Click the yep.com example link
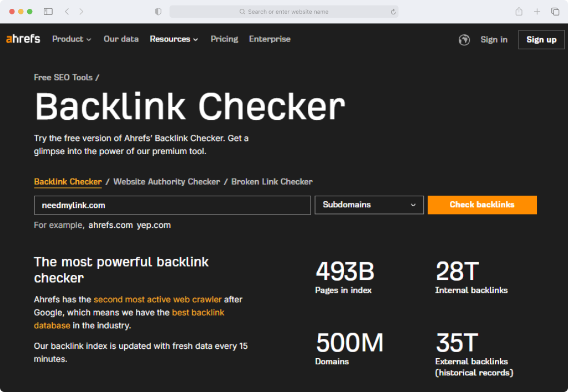 [154, 225]
